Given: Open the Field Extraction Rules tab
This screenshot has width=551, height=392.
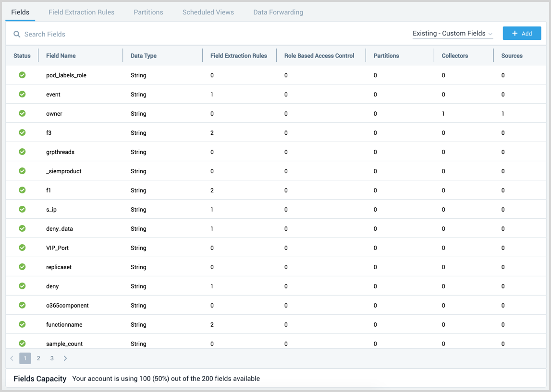Looking at the screenshot, I should point(81,12).
